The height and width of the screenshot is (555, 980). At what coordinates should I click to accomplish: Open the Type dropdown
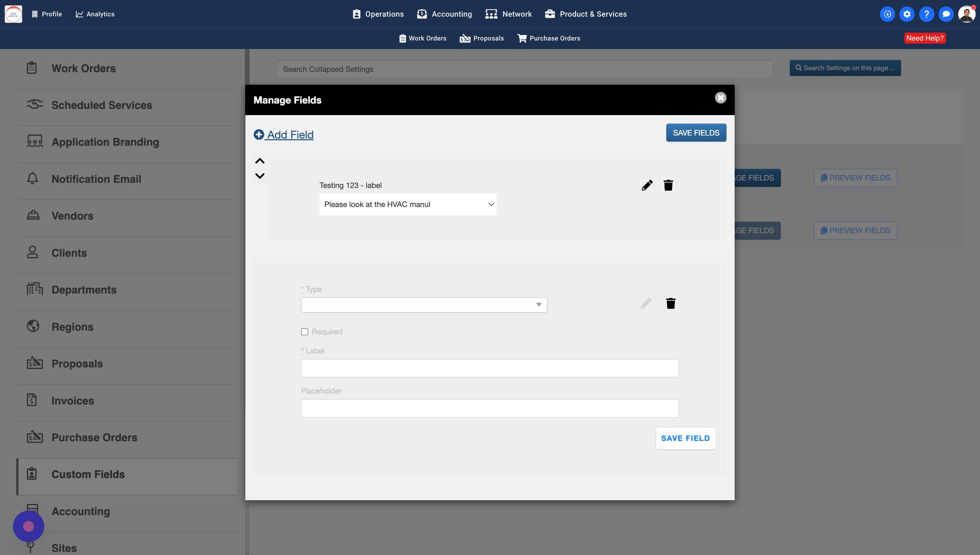click(424, 304)
